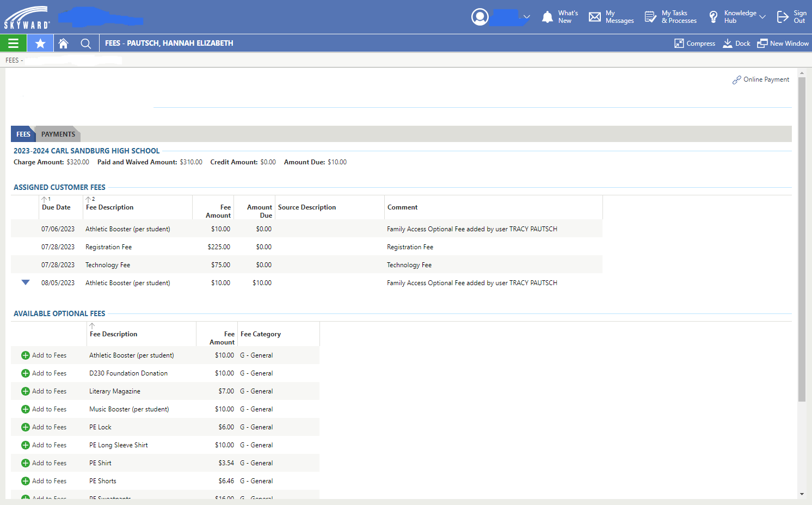Add Literary Magazine to fees
Screen dimensions: 812x505
point(44,391)
